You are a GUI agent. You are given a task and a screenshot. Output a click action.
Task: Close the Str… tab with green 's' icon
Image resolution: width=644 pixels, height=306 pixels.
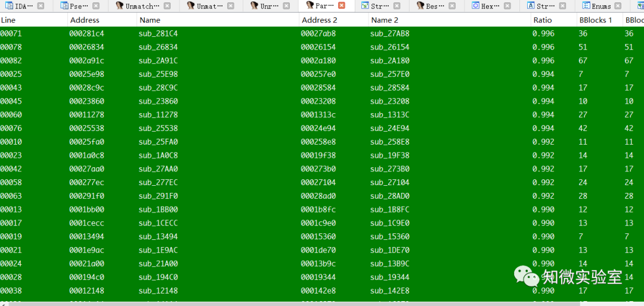pyautogui.click(x=397, y=6)
